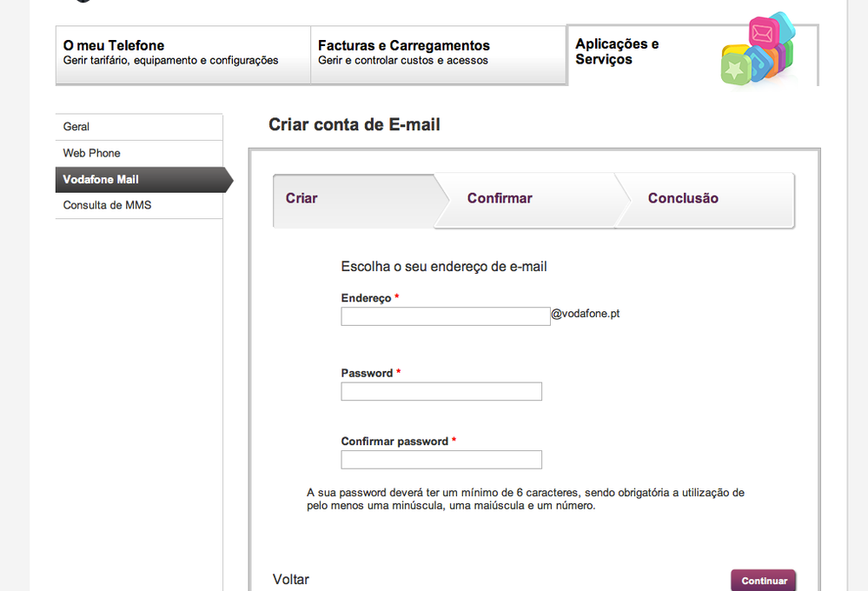Screen dimensions: 868x591
Task: Click the Voltar link
Action: pos(290,579)
